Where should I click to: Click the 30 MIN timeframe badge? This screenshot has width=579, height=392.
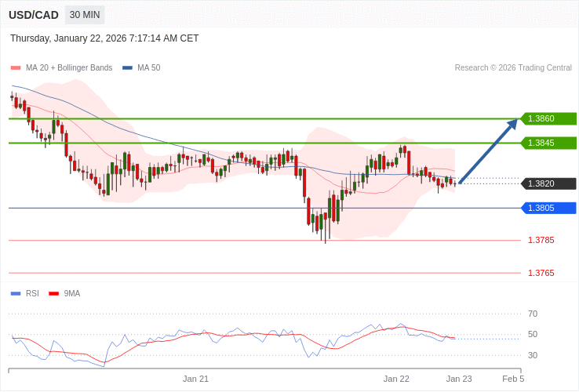(84, 15)
